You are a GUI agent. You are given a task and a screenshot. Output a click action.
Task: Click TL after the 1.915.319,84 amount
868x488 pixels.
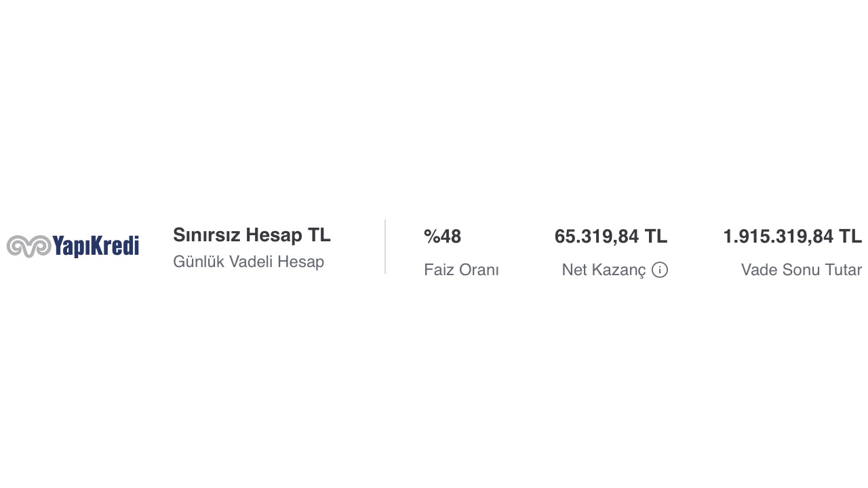tap(850, 237)
